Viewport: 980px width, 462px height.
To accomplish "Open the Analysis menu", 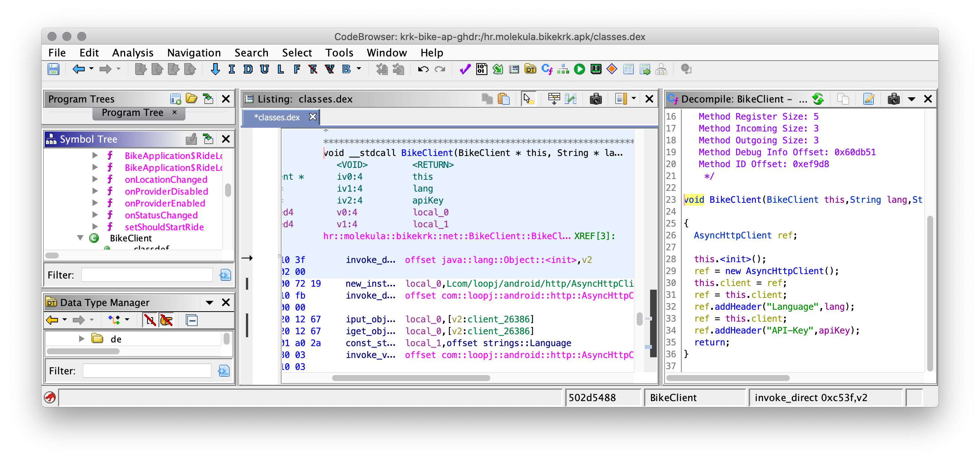I will tap(132, 52).
